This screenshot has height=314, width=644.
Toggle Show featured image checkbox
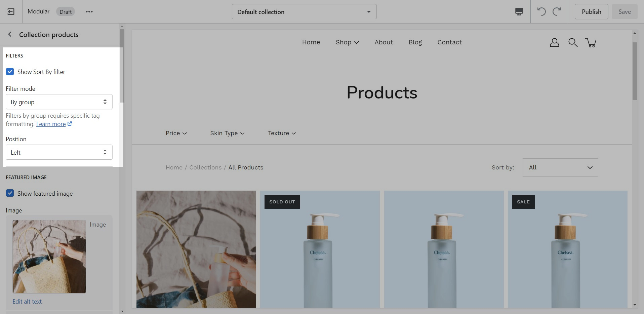10,193
